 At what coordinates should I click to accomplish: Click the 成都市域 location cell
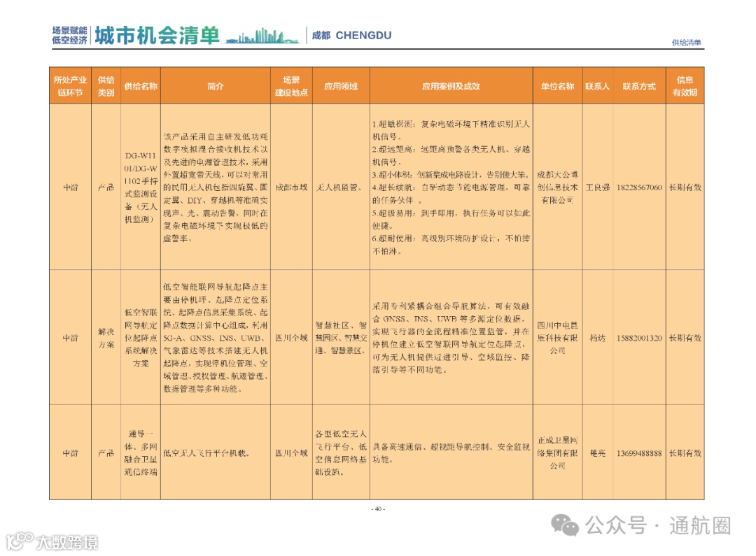tap(292, 187)
